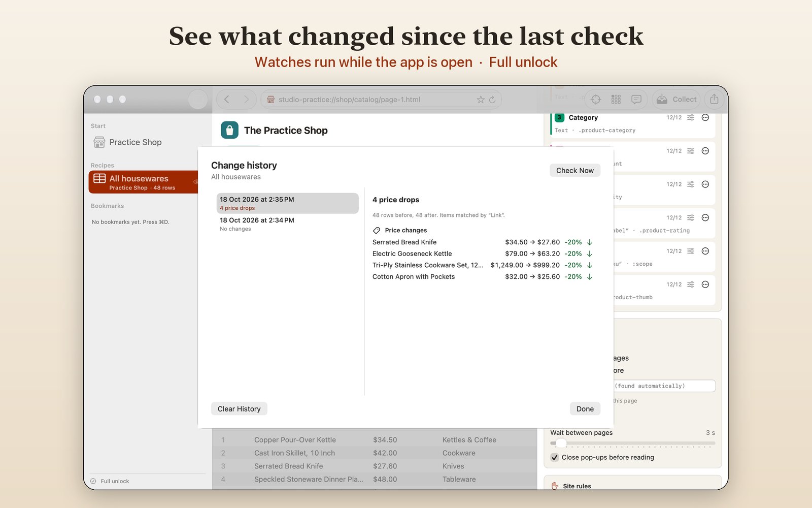Open settings sliders for the :scope field
The height and width of the screenshot is (508, 812).
click(691, 251)
